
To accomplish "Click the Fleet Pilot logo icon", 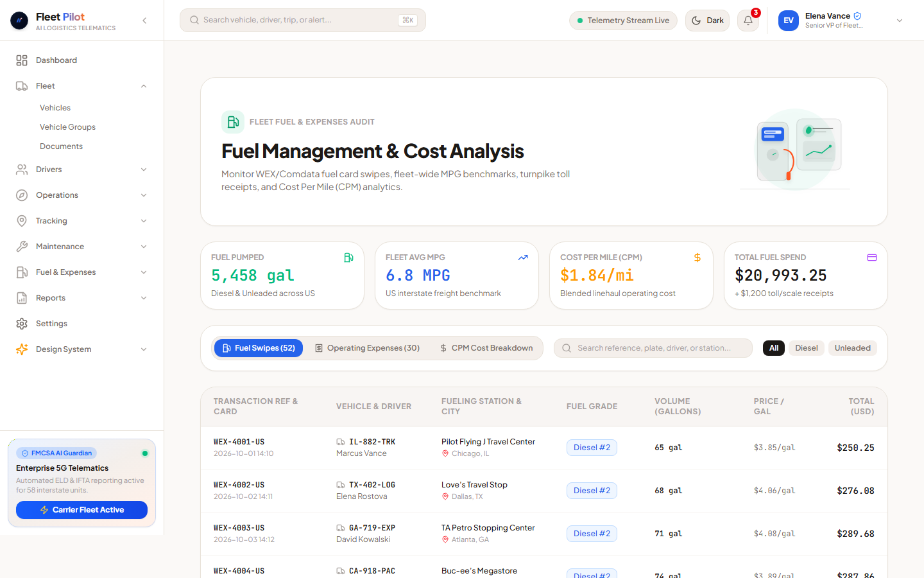I will click(x=19, y=21).
